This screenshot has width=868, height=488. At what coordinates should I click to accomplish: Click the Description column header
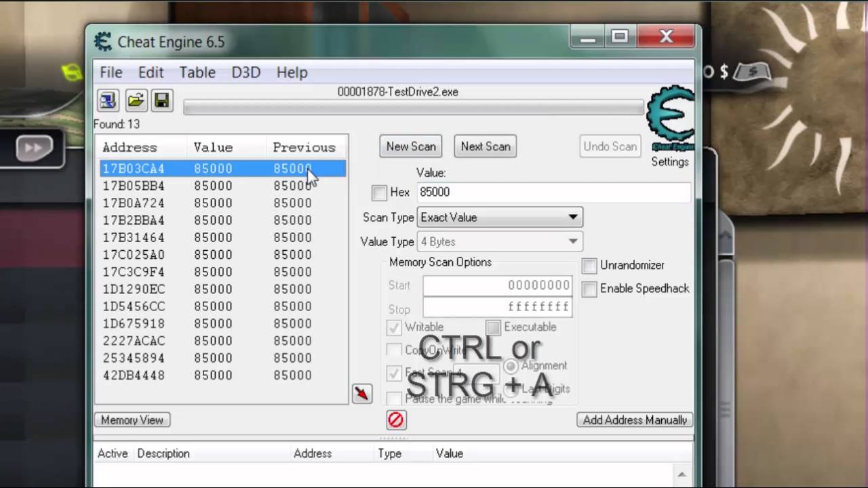pos(163,453)
